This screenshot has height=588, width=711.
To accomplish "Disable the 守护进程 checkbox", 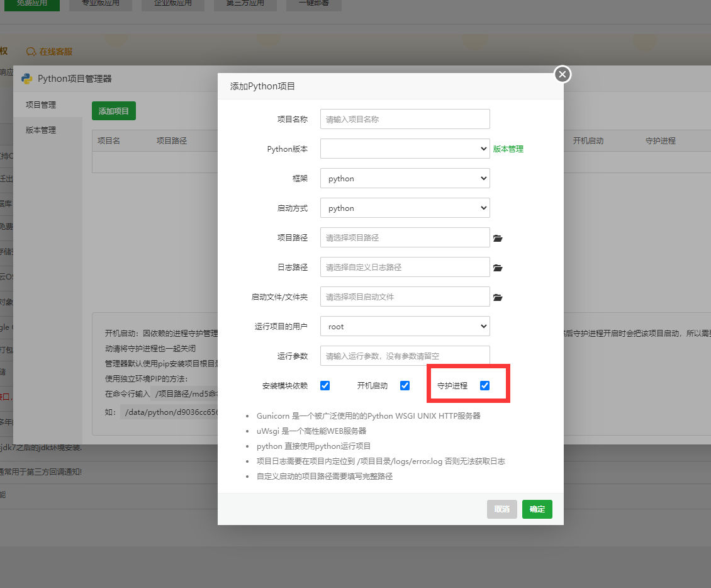I will (484, 385).
